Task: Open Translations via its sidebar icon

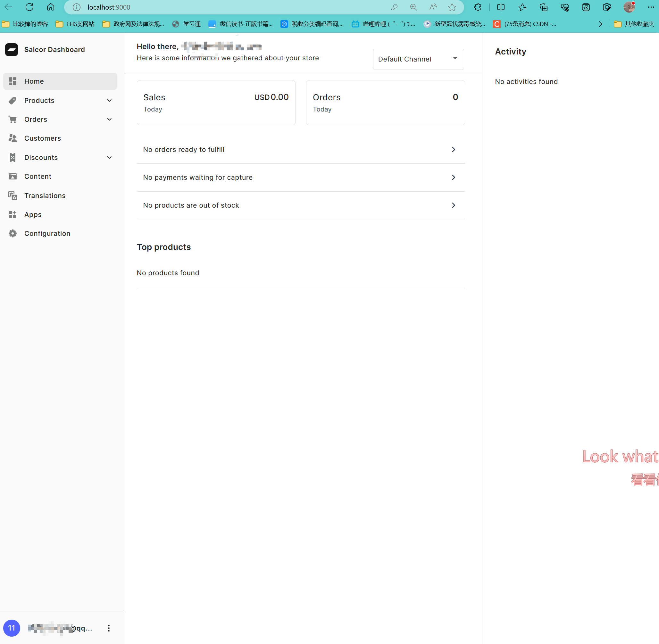Action: [13, 195]
